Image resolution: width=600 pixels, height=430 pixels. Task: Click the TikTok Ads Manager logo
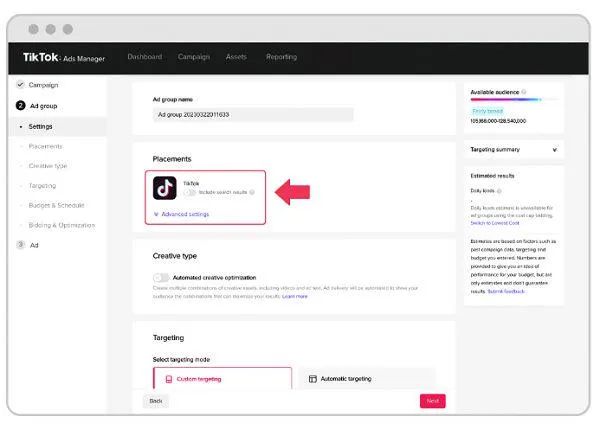(x=64, y=57)
